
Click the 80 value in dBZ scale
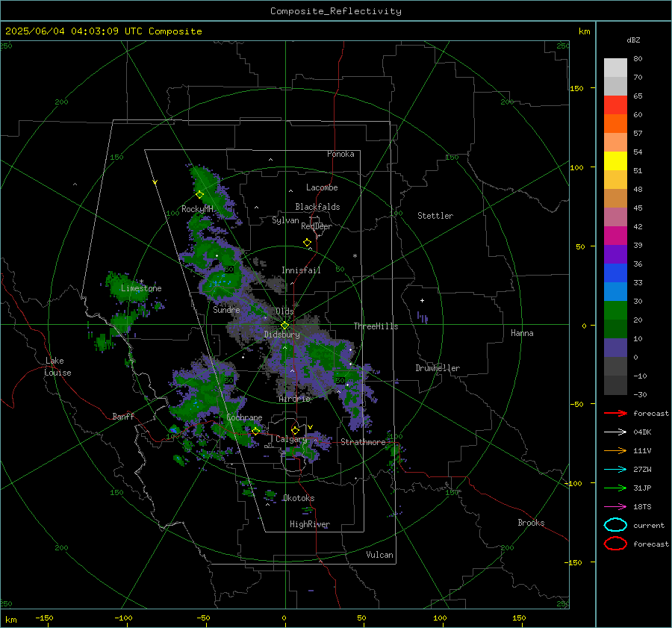pyautogui.click(x=638, y=59)
